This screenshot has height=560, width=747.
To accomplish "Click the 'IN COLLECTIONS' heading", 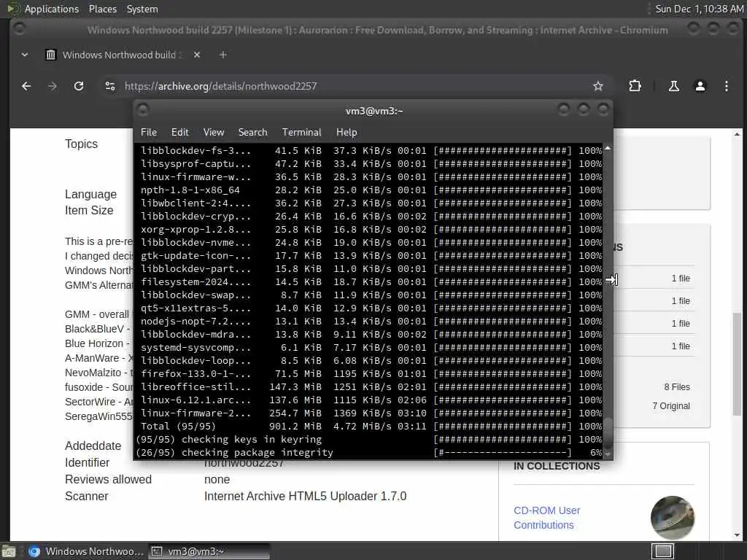I will 557,466.
